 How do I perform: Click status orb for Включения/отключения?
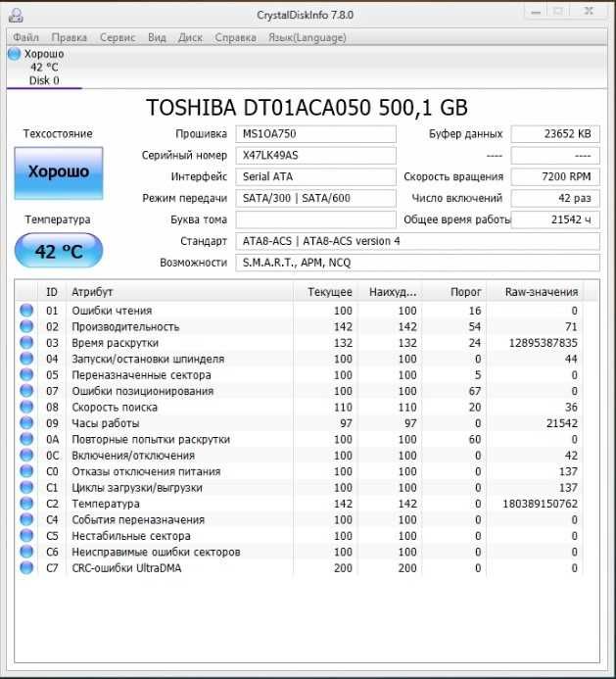click(x=26, y=456)
